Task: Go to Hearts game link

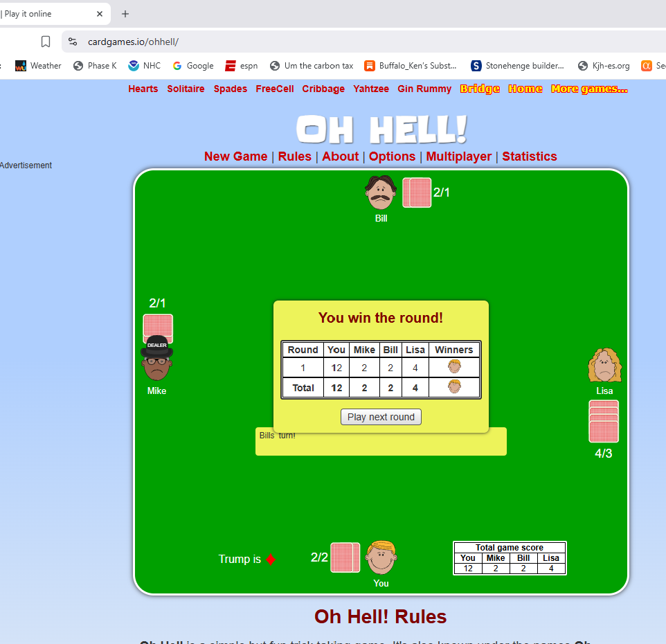Action: tap(143, 89)
